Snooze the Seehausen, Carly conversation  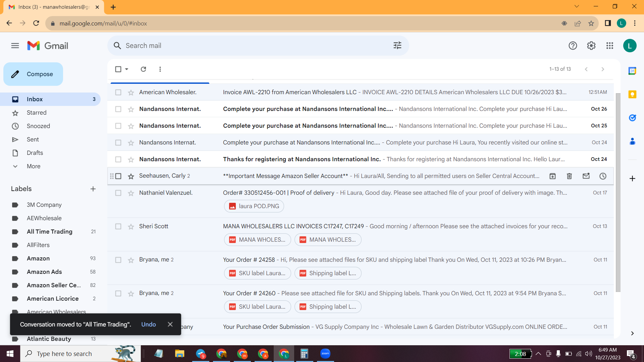[603, 176]
